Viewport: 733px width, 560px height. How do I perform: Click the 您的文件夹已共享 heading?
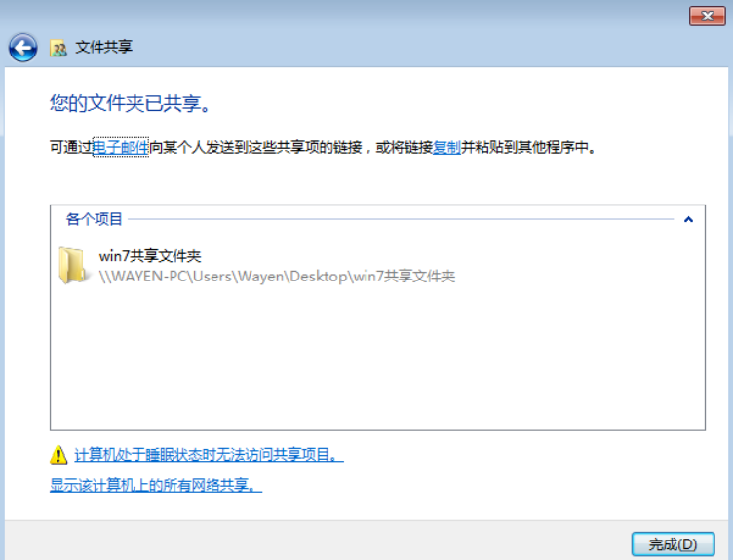[130, 103]
